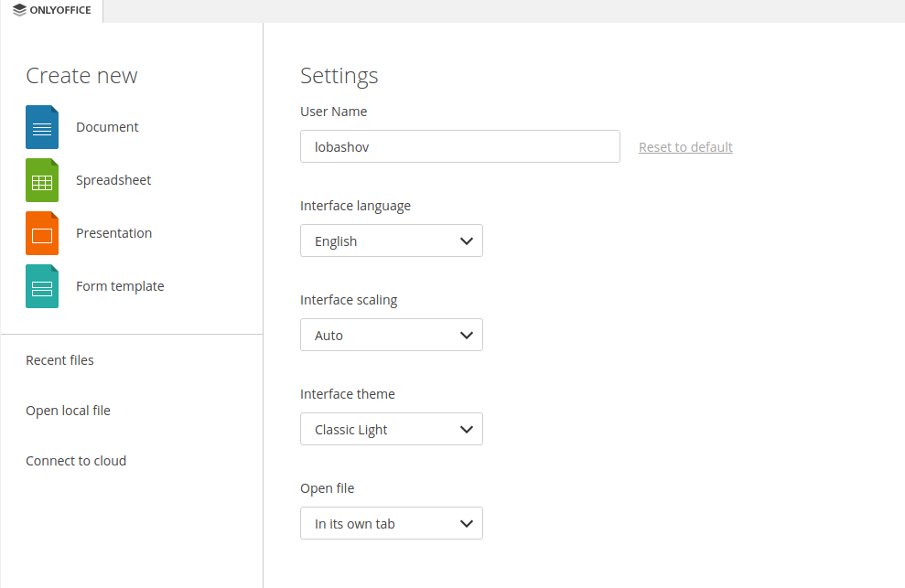Click the orange Presentation file icon
Viewport: 905px width, 588px height.
coord(42,233)
